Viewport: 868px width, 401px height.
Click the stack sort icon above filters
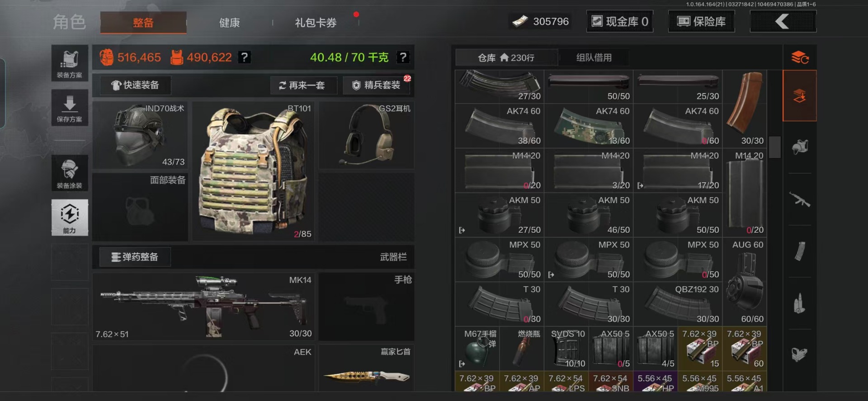[x=799, y=57]
